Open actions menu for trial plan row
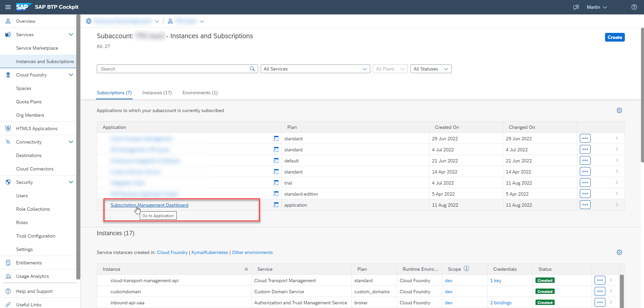Image resolution: width=644 pixels, height=308 pixels. coord(585,183)
